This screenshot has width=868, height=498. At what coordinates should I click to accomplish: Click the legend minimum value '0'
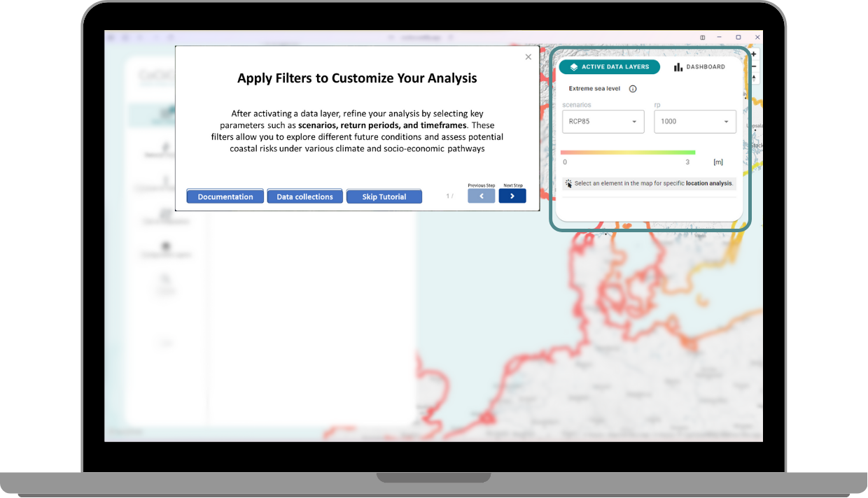click(565, 162)
